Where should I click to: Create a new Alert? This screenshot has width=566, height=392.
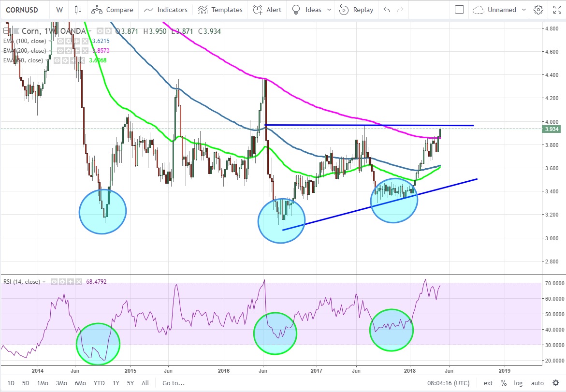[267, 10]
